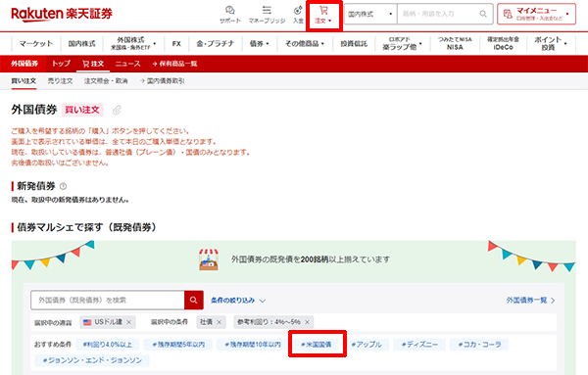Select the 買い注文 sub-tab
Viewport: 588px width, 375px height.
point(24,81)
